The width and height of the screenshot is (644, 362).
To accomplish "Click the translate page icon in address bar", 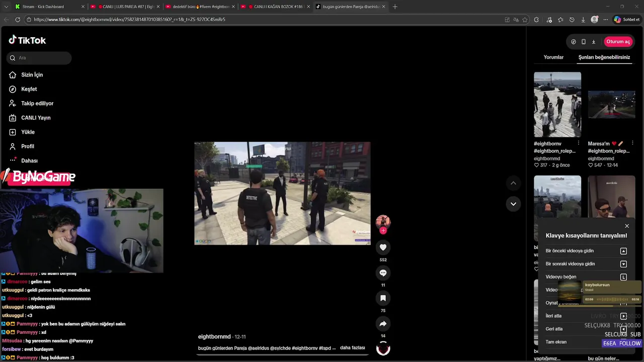I will click(x=516, y=20).
